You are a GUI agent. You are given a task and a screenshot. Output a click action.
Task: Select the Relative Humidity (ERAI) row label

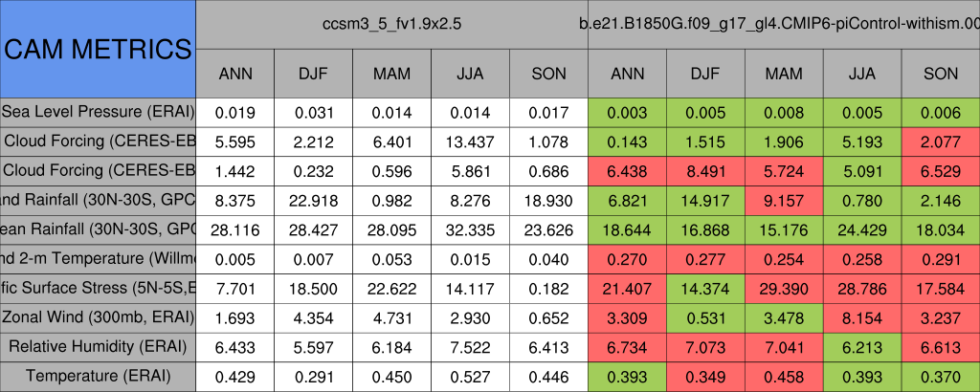pyautogui.click(x=98, y=347)
